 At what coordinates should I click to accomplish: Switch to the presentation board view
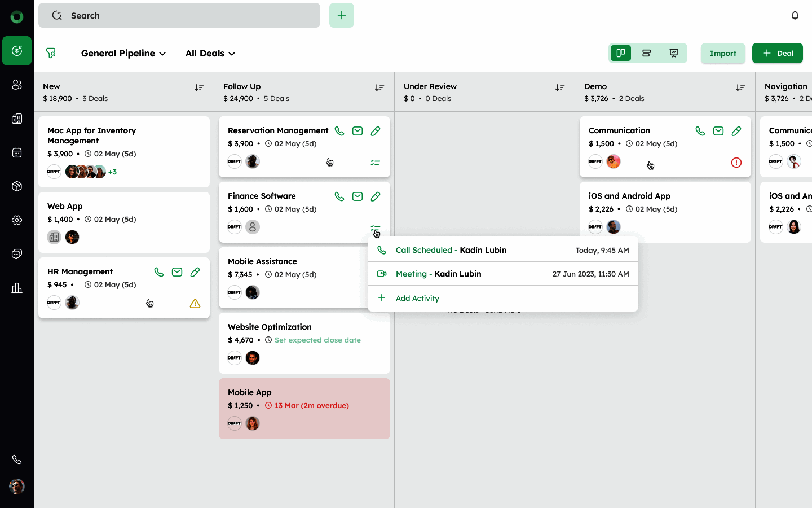674,53
